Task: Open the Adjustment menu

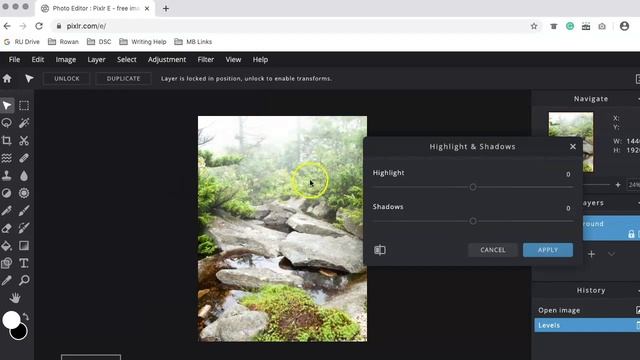Action: (167, 60)
